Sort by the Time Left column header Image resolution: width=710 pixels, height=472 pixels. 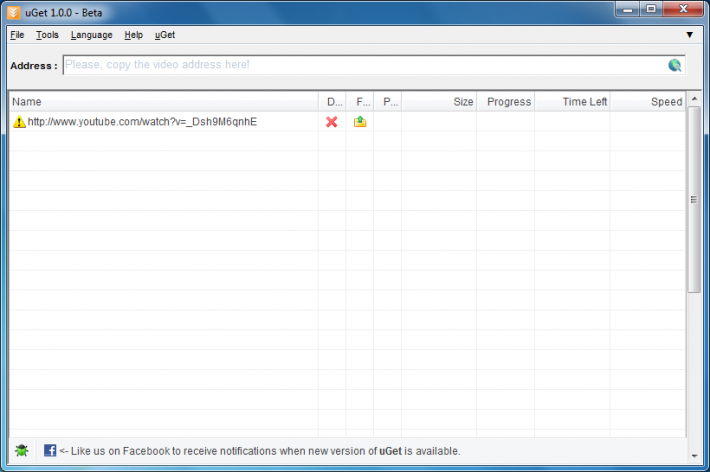tap(572, 101)
